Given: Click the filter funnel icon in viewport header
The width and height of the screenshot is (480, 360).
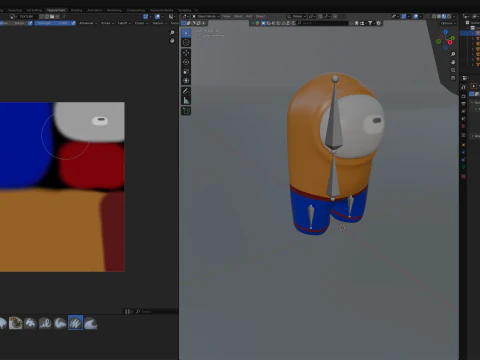Looking at the screenshot, I should 370,23.
